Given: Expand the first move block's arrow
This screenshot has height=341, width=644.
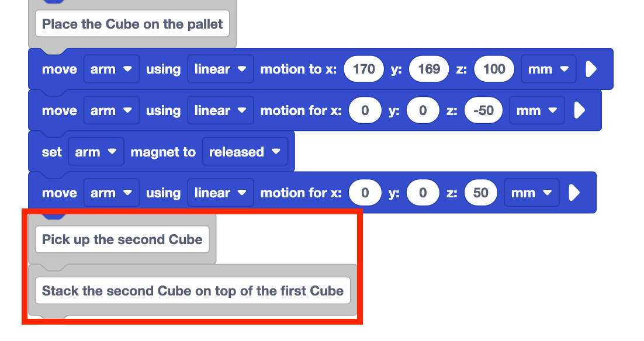Looking at the screenshot, I should coord(591,69).
